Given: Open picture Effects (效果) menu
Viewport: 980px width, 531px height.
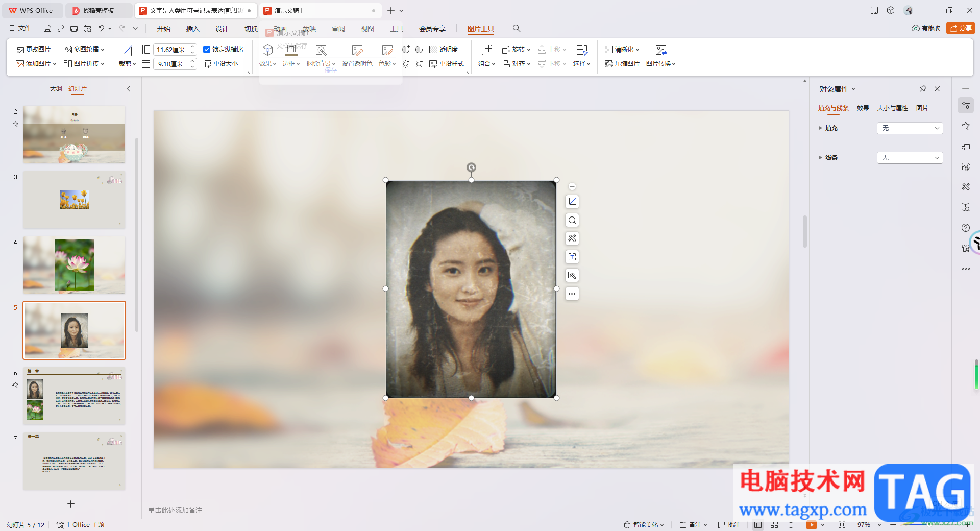Looking at the screenshot, I should pyautogui.click(x=267, y=56).
